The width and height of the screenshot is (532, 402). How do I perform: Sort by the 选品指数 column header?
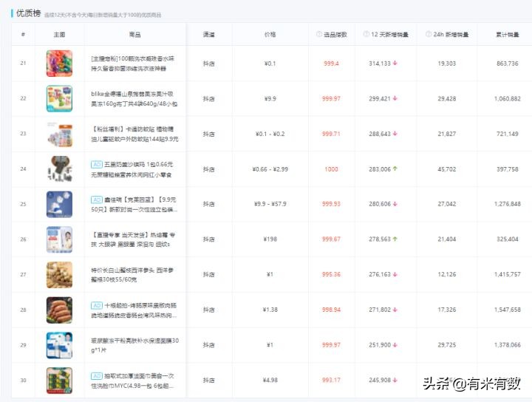click(x=335, y=34)
